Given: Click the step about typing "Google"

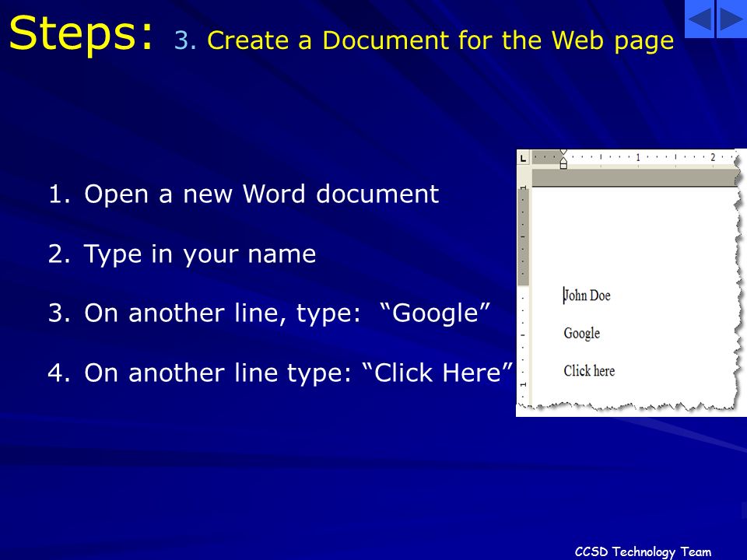Looking at the screenshot, I should pos(287,313).
